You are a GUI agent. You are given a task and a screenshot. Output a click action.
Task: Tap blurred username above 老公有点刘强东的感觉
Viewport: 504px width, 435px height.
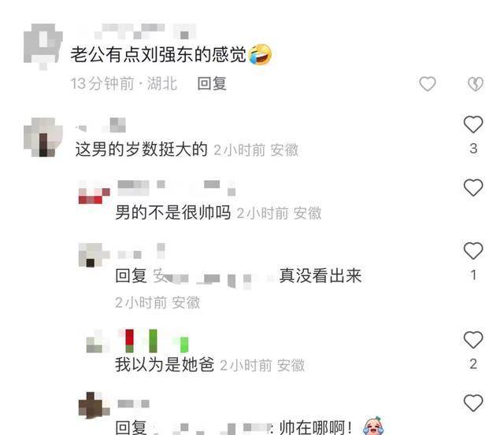(136, 31)
